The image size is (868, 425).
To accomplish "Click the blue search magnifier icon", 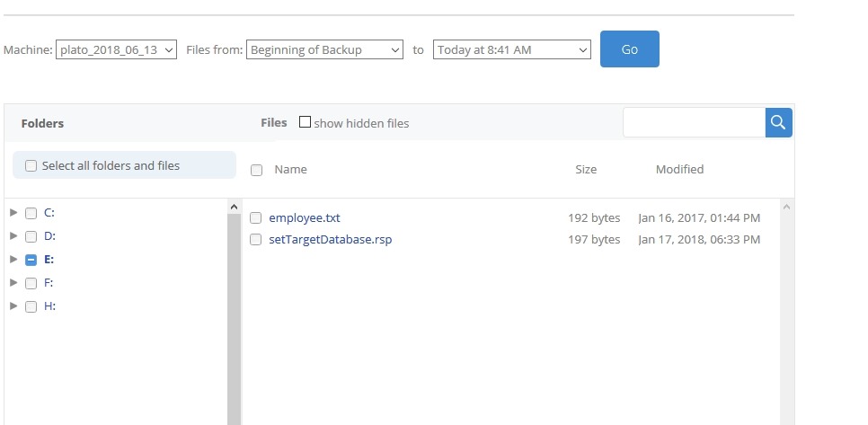I will [x=779, y=123].
